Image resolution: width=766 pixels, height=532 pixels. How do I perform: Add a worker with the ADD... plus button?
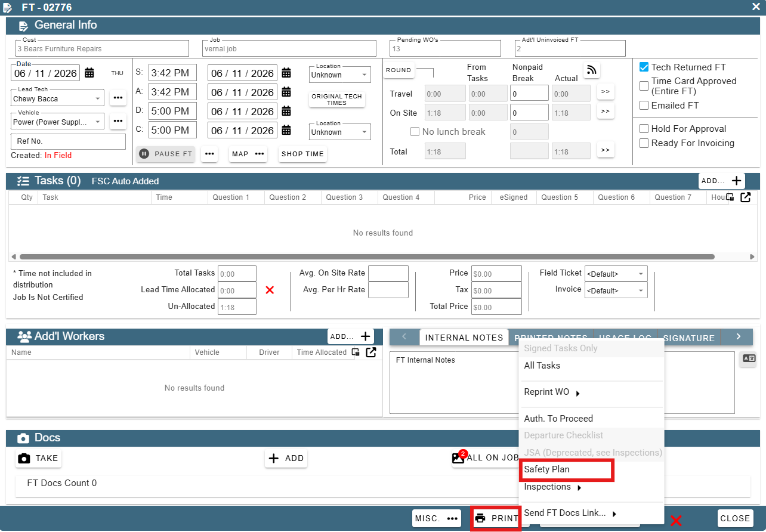tap(351, 336)
